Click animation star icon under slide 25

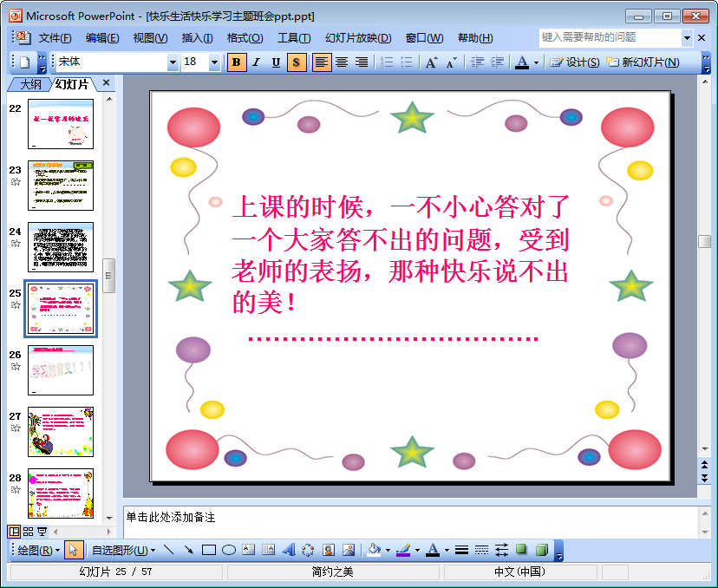point(16,305)
